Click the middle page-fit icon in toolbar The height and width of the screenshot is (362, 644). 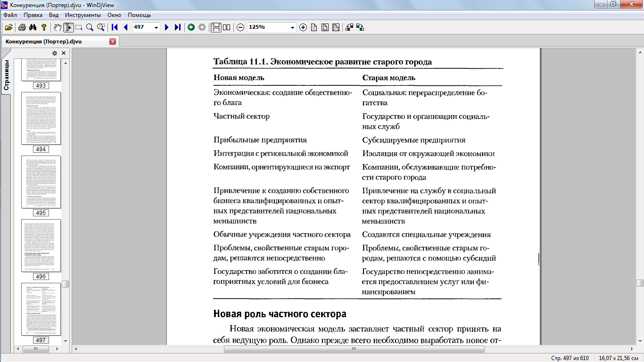[325, 27]
